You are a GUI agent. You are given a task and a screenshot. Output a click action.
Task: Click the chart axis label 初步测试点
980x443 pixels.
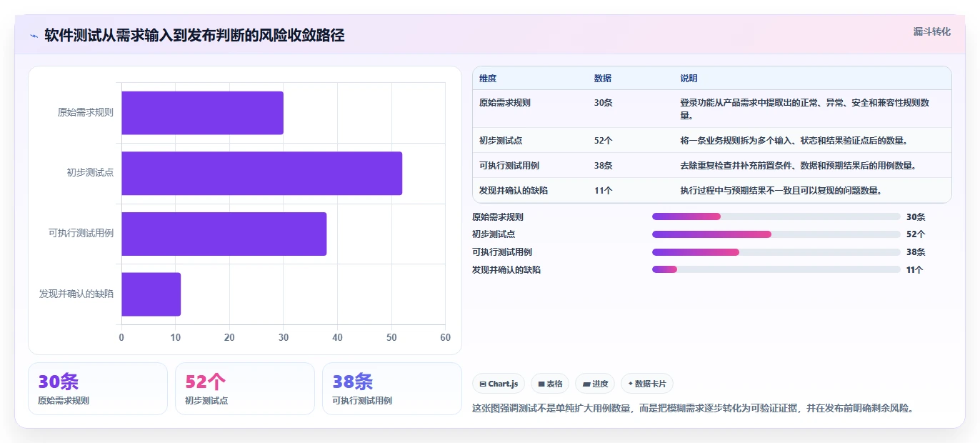[90, 173]
